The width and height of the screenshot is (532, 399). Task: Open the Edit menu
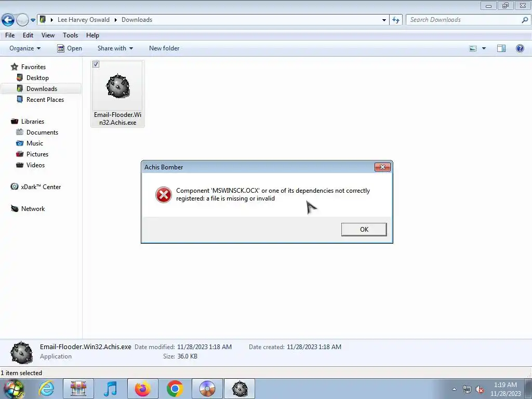[28, 35]
